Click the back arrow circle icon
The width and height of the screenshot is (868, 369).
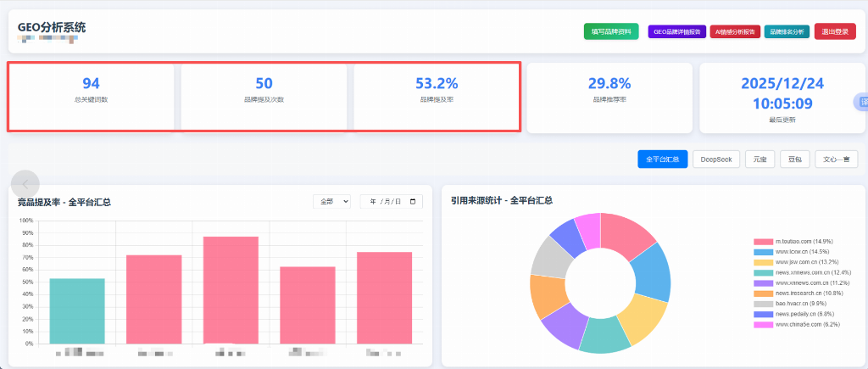tap(26, 183)
